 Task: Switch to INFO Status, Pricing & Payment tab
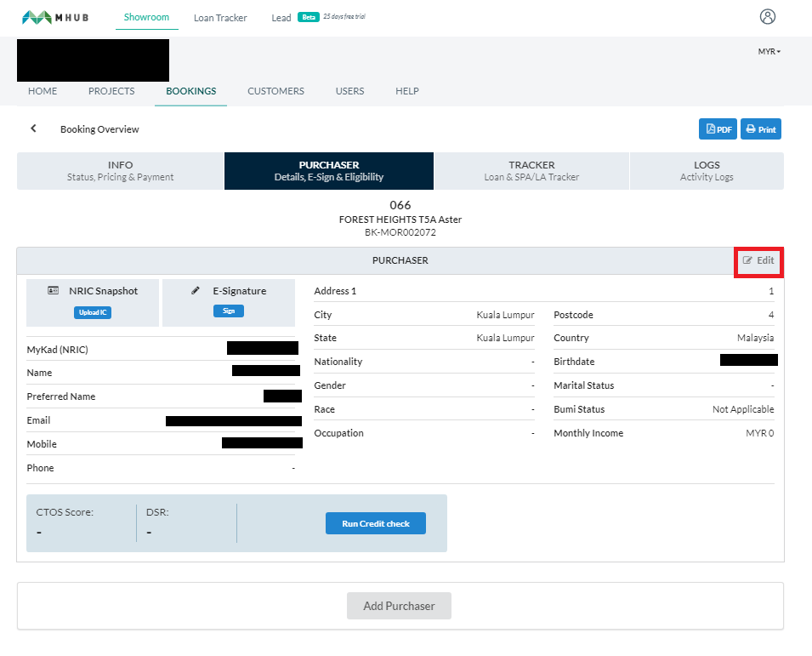pos(120,171)
